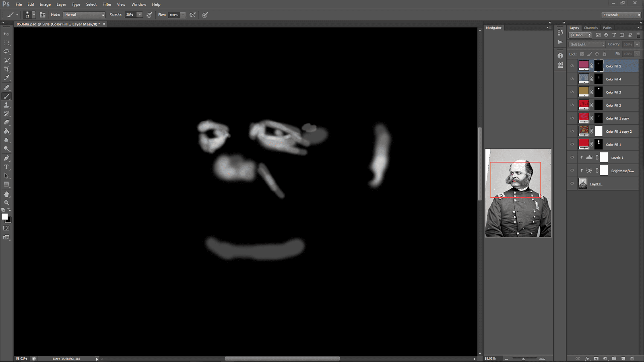This screenshot has width=644, height=362.
Task: Open the Actions panel play icon
Action: click(x=560, y=42)
